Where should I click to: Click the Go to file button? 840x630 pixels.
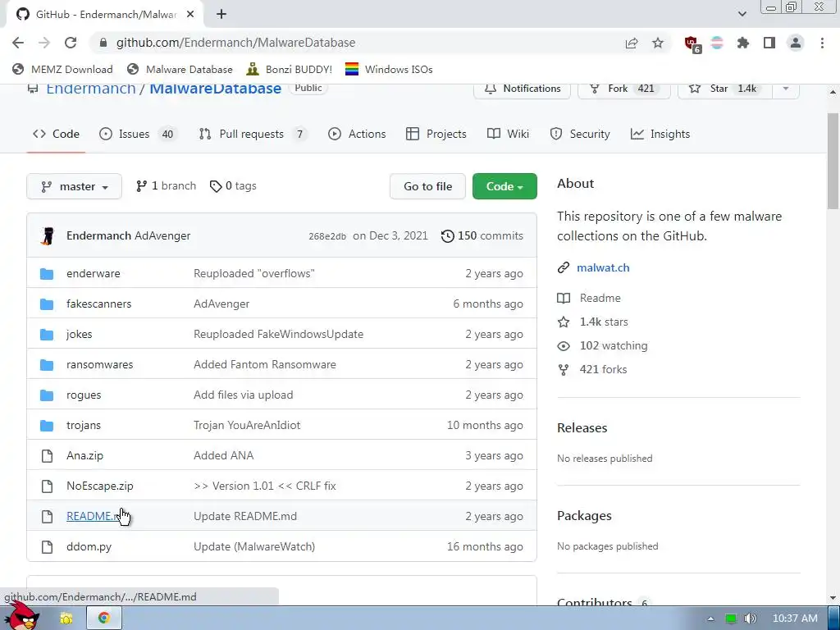(x=427, y=186)
